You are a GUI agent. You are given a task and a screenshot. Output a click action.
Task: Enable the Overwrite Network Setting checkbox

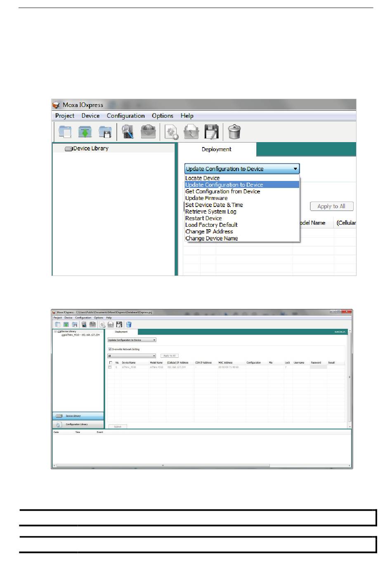tap(110, 349)
